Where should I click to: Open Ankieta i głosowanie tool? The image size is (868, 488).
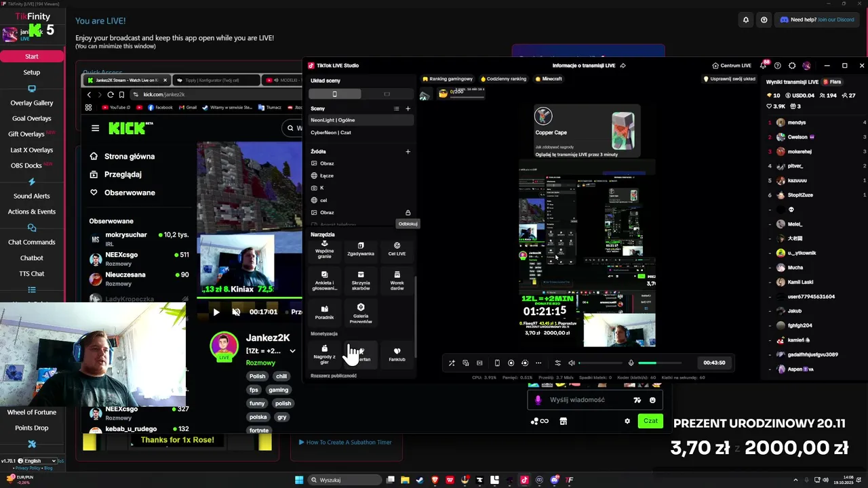[x=324, y=281]
